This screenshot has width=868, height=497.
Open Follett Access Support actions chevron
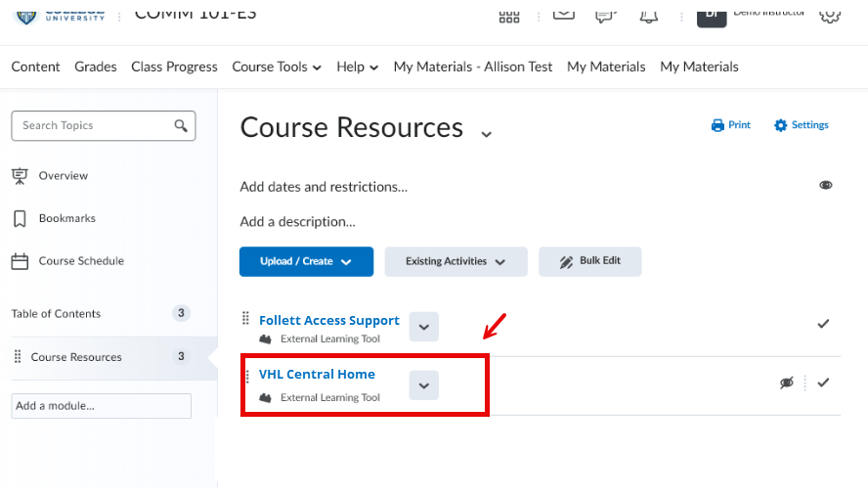tap(424, 327)
